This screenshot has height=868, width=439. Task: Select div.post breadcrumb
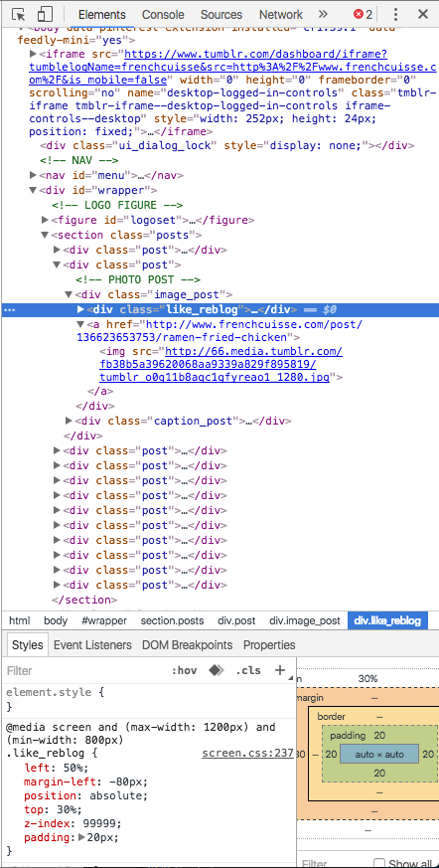pyautogui.click(x=236, y=620)
